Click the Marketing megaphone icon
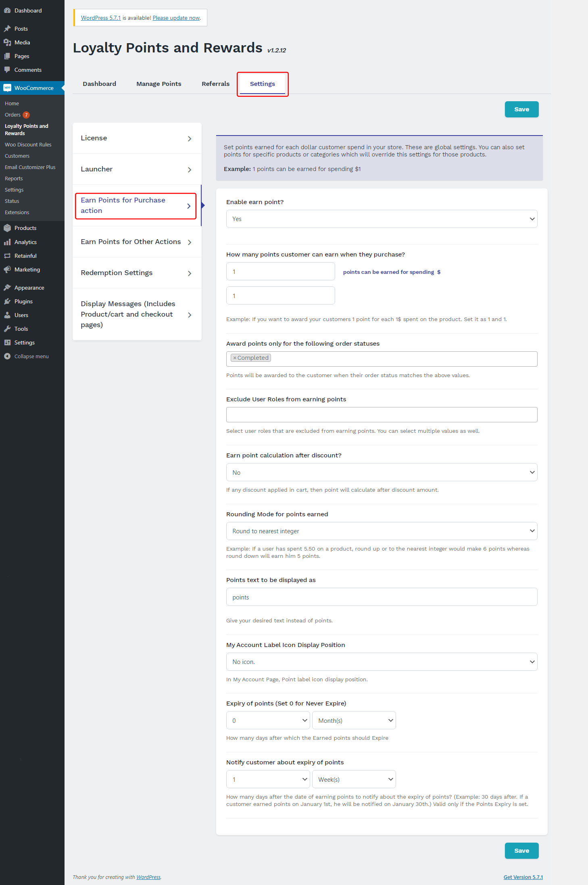 pyautogui.click(x=7, y=269)
